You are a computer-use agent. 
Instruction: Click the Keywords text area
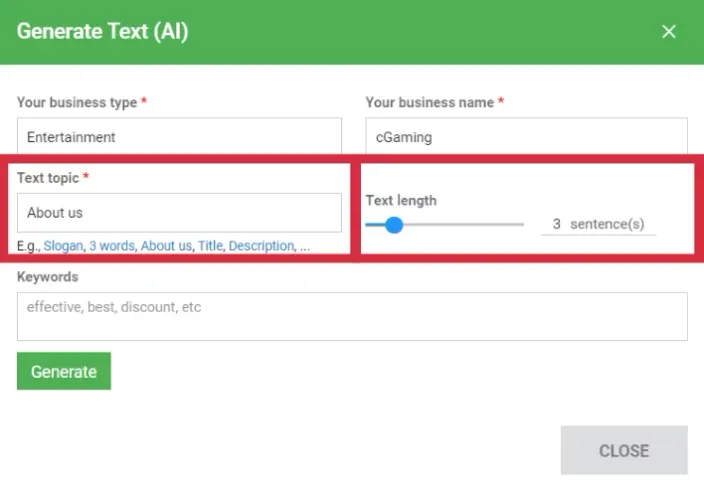click(352, 316)
